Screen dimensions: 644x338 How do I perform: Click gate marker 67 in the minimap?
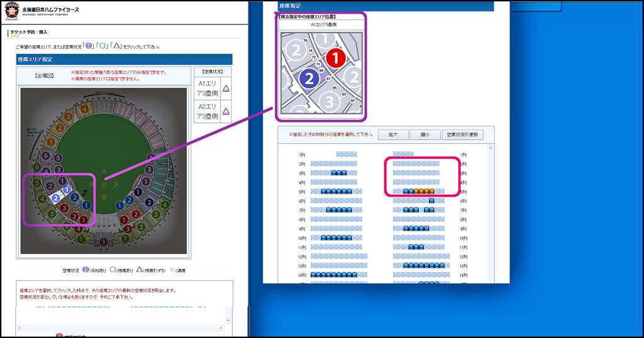click(x=328, y=79)
